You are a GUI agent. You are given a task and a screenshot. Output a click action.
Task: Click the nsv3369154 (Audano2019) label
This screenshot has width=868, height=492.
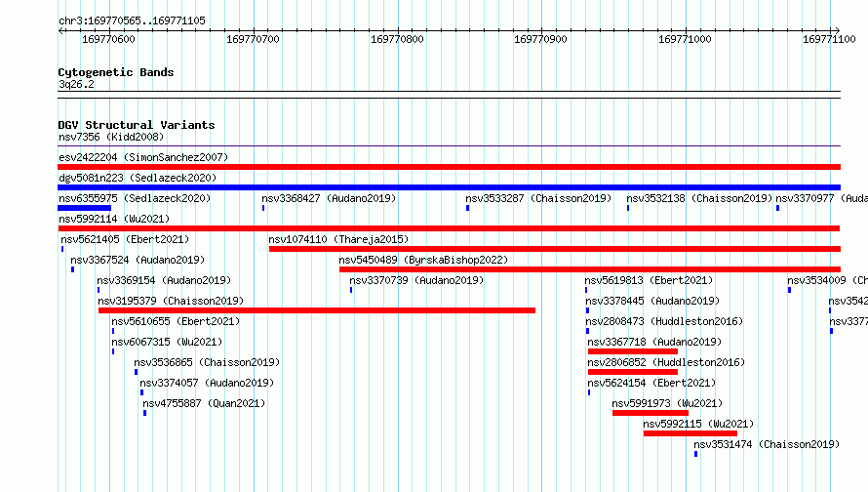[164, 280]
